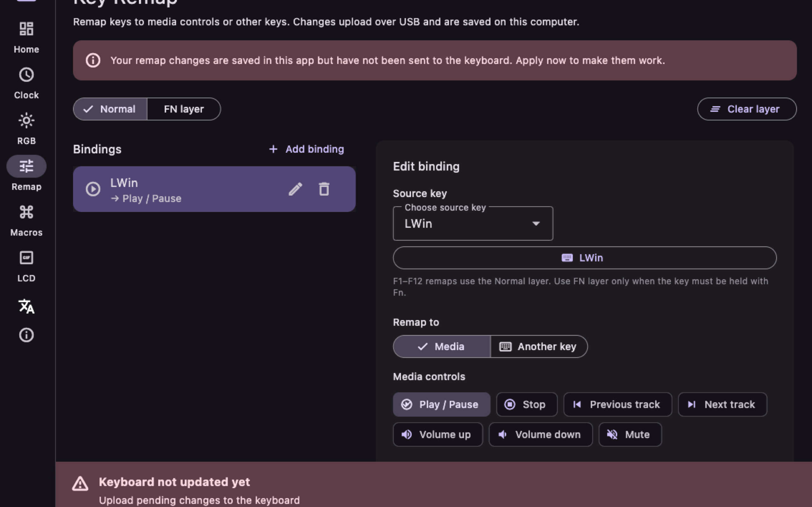The image size is (812, 507).
Task: Click the Clear layer button
Action: (x=747, y=109)
